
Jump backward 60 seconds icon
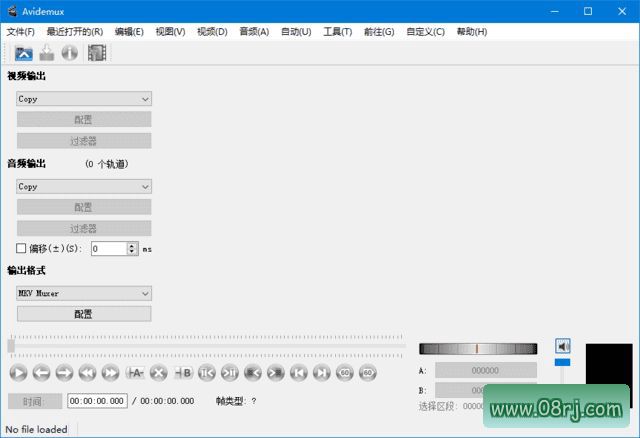pos(345,373)
